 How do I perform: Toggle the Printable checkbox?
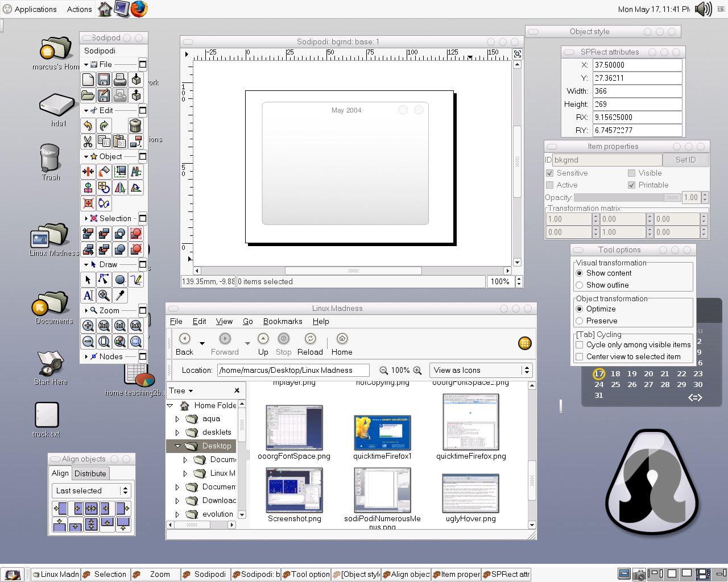tap(631, 185)
